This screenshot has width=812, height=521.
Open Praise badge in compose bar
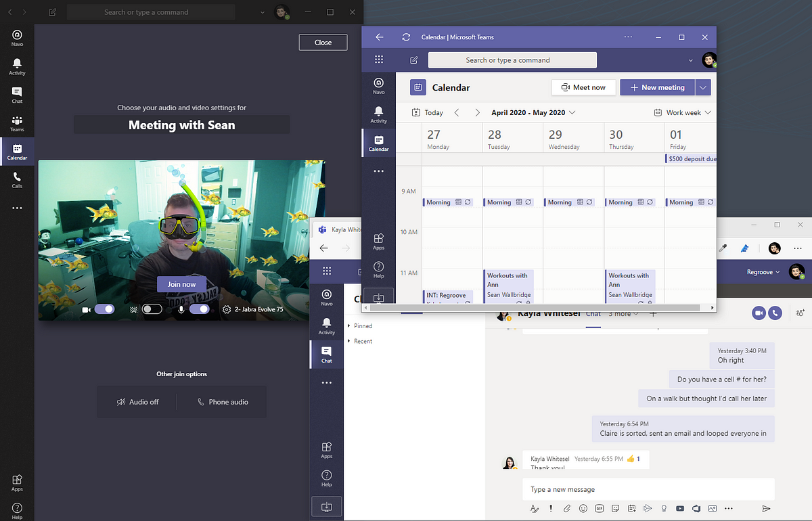(x=664, y=508)
